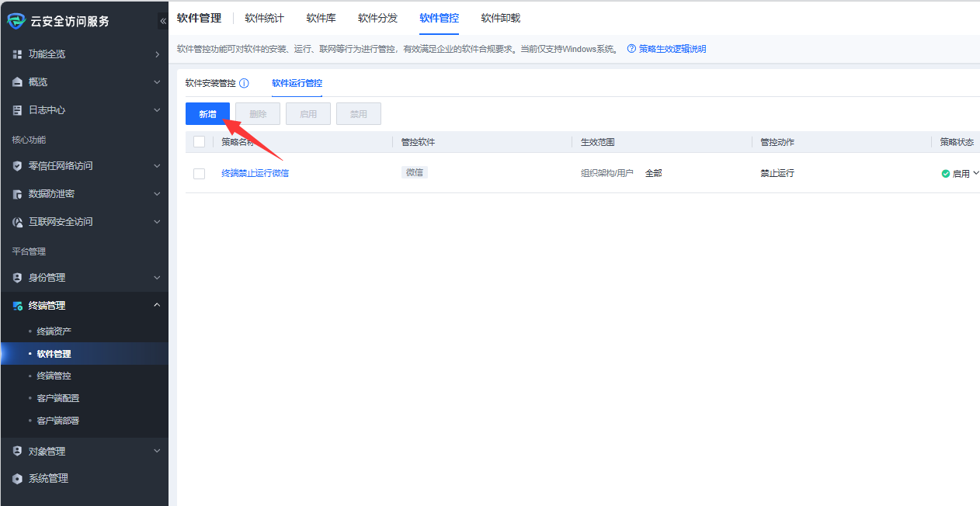
Task: Switch to the 软件安装管控 sub-tab
Action: coord(210,83)
